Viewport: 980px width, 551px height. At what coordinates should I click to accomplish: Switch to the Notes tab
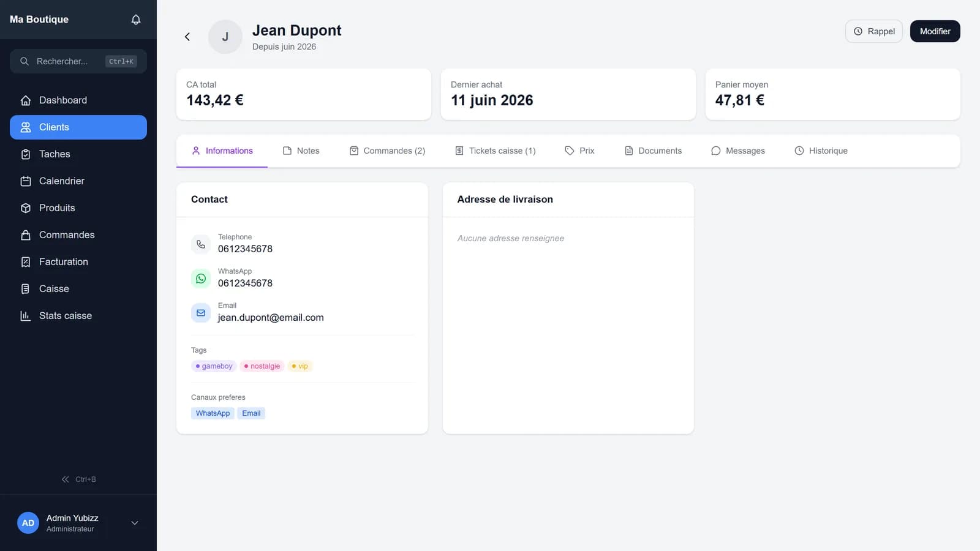(301, 151)
